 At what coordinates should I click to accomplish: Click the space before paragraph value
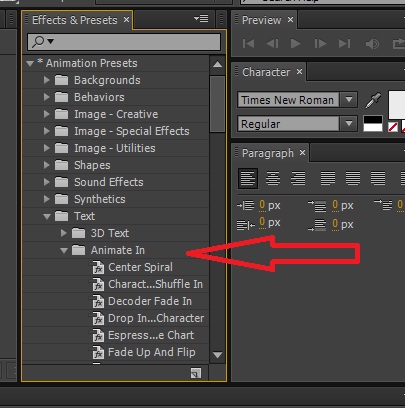pyautogui.click(x=335, y=205)
